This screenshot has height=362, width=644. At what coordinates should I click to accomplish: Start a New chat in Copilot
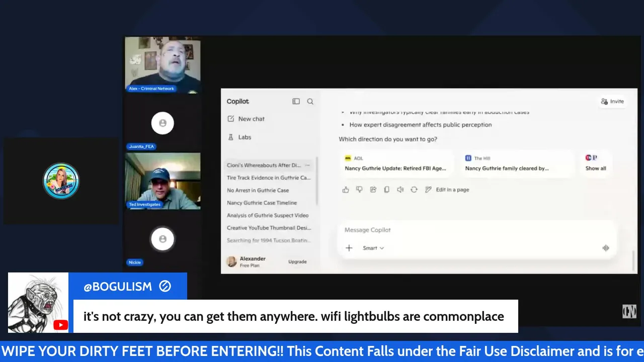(247, 119)
